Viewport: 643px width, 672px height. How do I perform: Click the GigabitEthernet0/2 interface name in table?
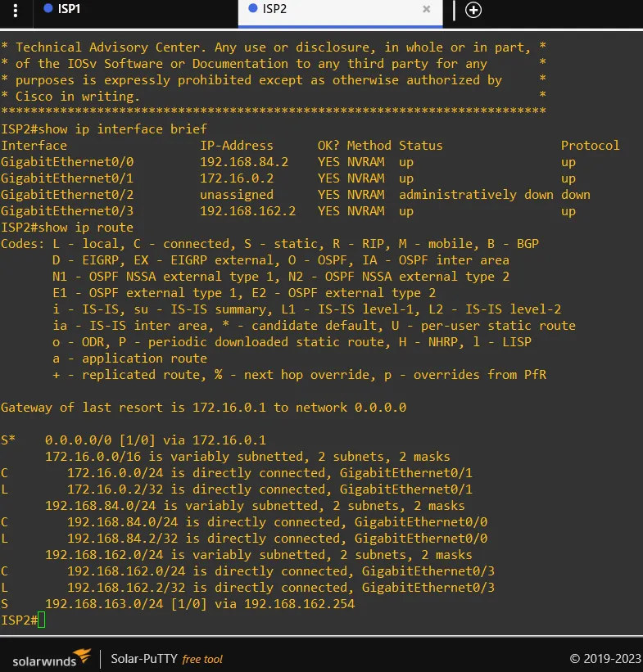coord(67,195)
